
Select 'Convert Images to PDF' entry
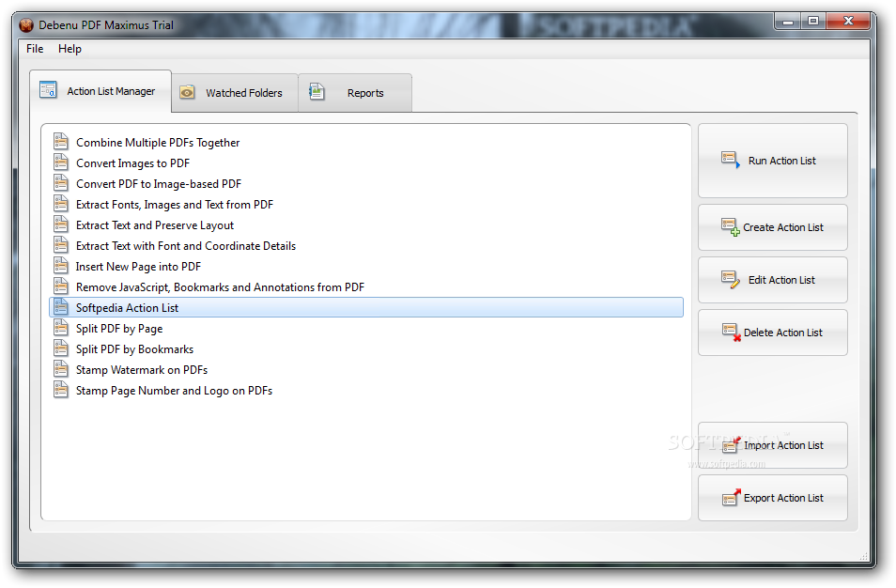pyautogui.click(x=365, y=162)
